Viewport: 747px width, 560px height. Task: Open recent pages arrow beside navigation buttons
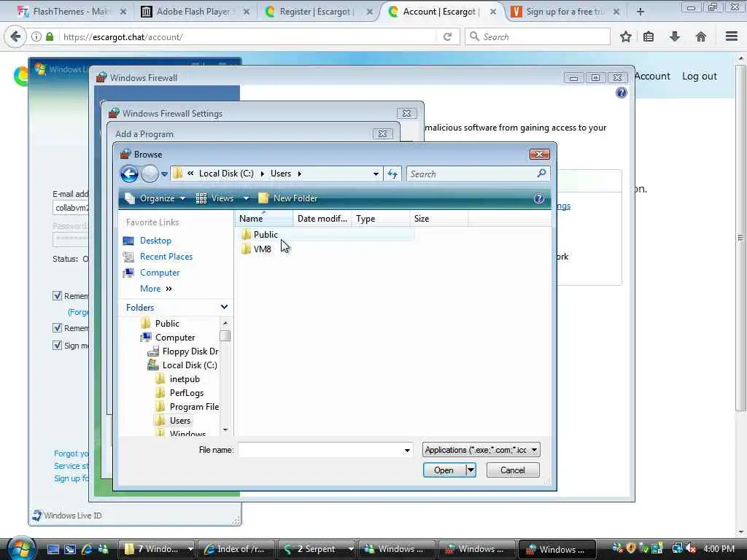[x=164, y=174]
